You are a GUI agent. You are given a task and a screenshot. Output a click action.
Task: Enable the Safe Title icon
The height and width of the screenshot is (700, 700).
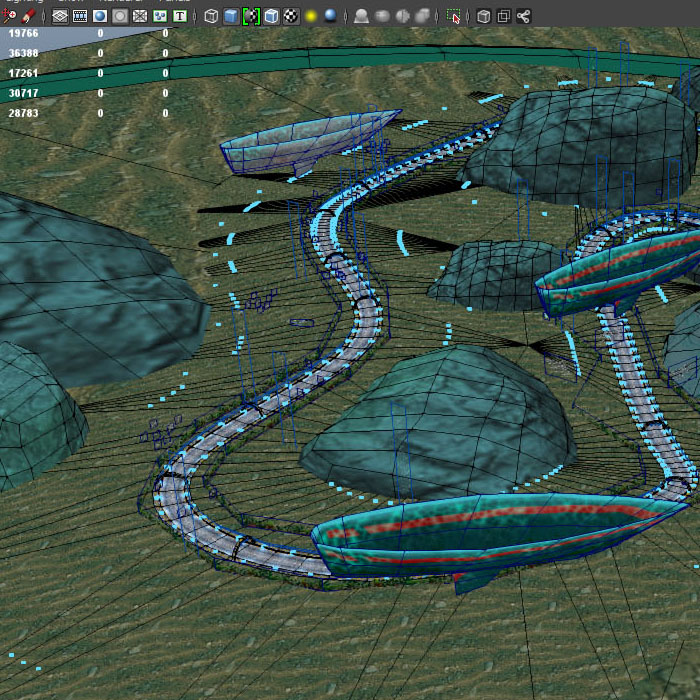[180, 16]
